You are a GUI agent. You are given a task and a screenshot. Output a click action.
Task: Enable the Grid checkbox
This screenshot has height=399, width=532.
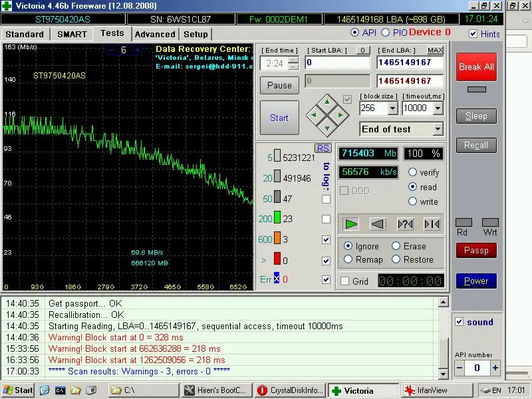[x=344, y=281]
